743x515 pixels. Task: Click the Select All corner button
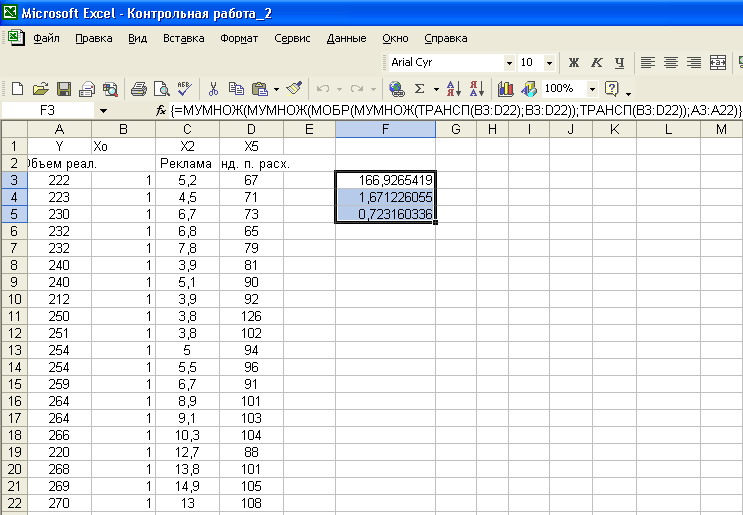pos(14,129)
